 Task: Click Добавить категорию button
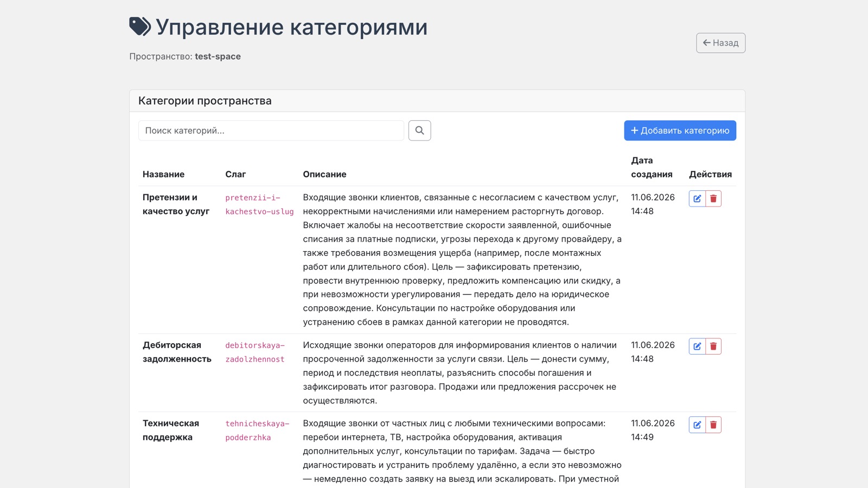(x=680, y=131)
